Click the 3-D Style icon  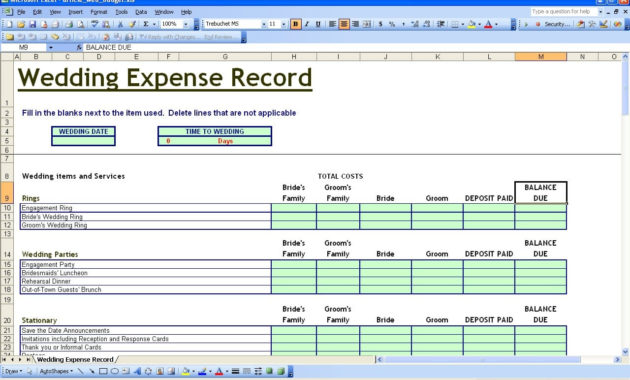281,372
